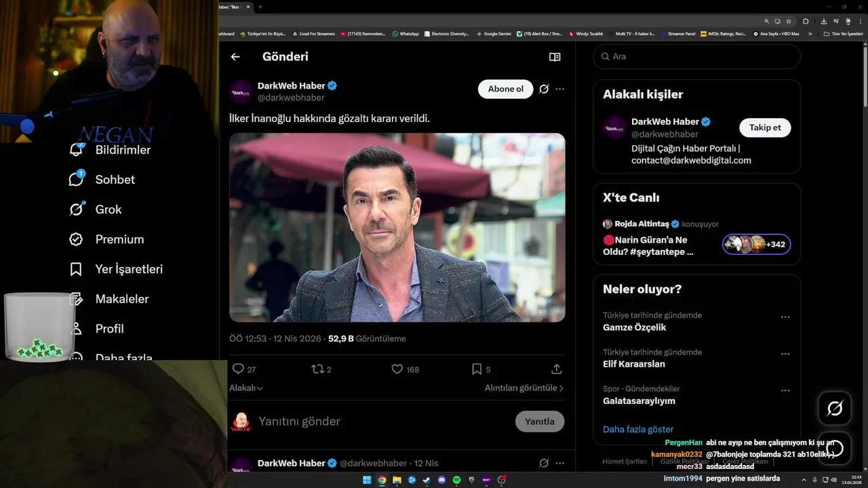Screen dimensions: 868x488
Task: Click the Abone ol subscribe button
Action: tap(506, 89)
